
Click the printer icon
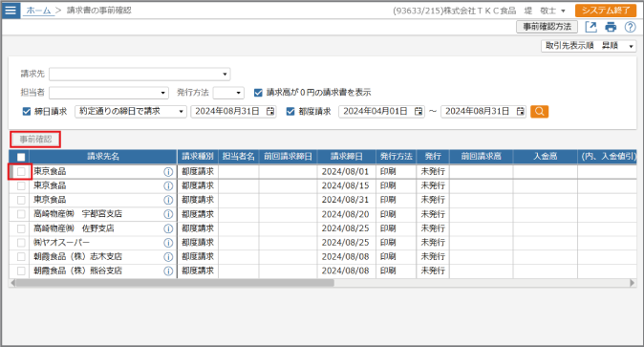(x=611, y=27)
